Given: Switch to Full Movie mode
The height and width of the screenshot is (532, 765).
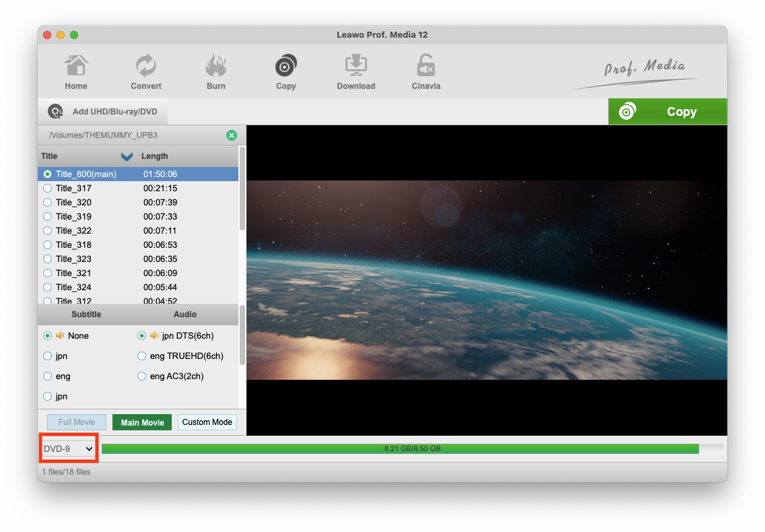Looking at the screenshot, I should click(77, 422).
